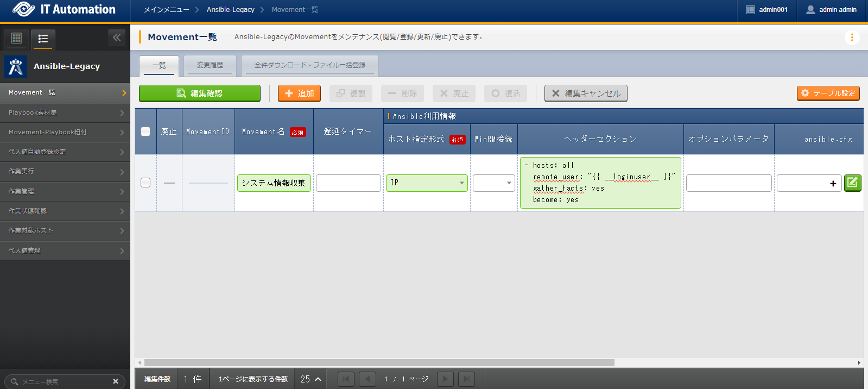Check the select-all header checkbox
The image size is (868, 389).
(x=145, y=131)
